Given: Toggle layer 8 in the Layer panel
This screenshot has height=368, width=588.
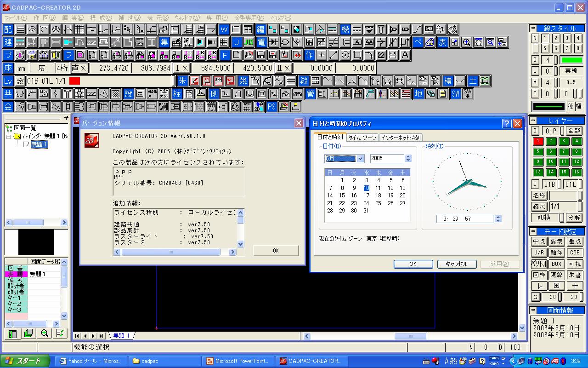Looking at the screenshot, I should click(577, 152).
